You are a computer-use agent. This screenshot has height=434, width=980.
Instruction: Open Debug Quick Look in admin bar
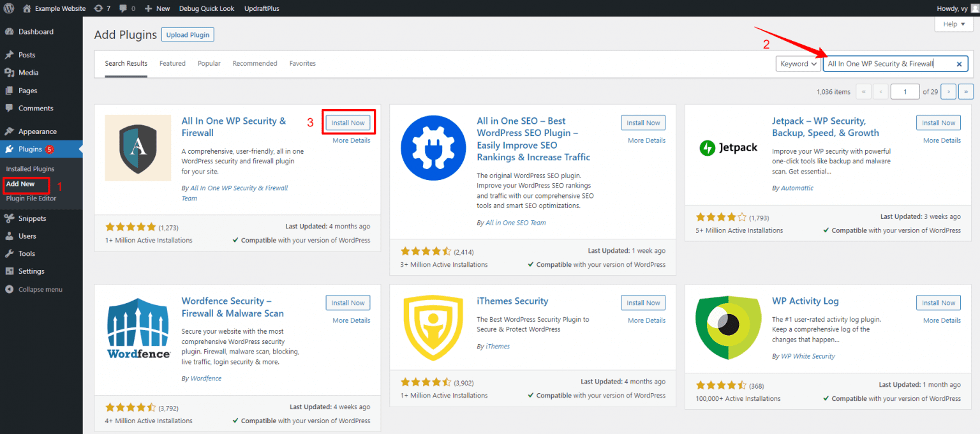click(x=206, y=8)
